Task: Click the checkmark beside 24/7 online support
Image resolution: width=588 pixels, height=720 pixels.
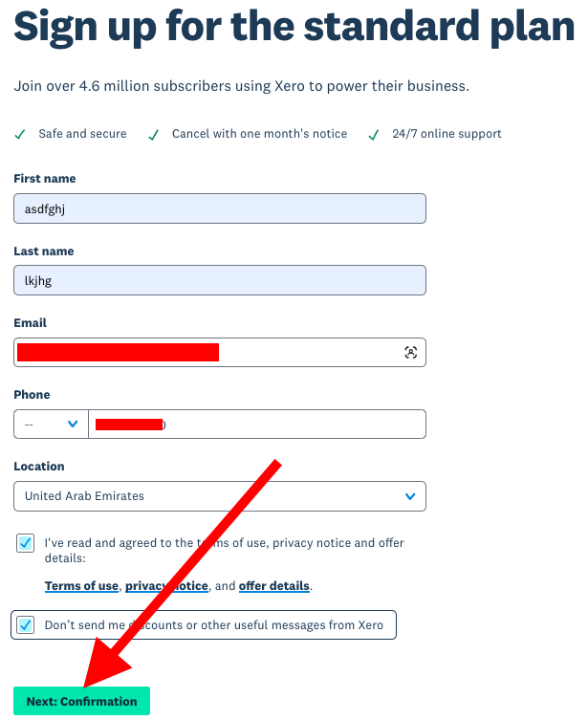Action: point(374,135)
